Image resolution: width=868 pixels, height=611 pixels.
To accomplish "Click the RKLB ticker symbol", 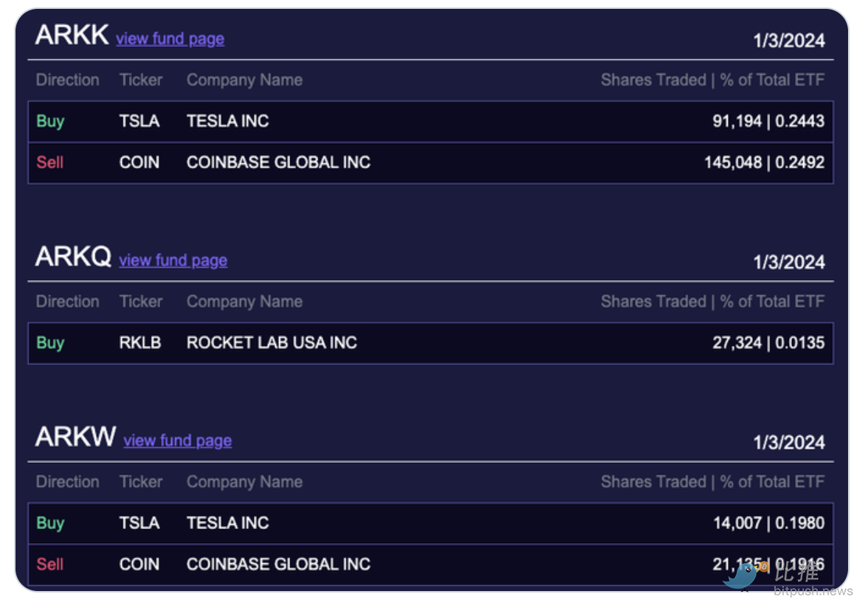I will 139,342.
